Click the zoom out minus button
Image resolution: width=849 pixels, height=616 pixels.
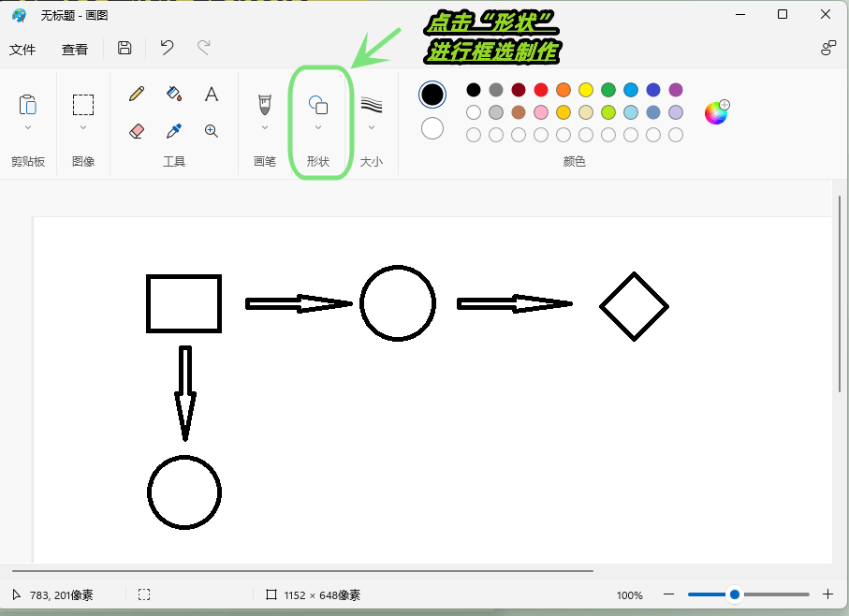coord(668,594)
